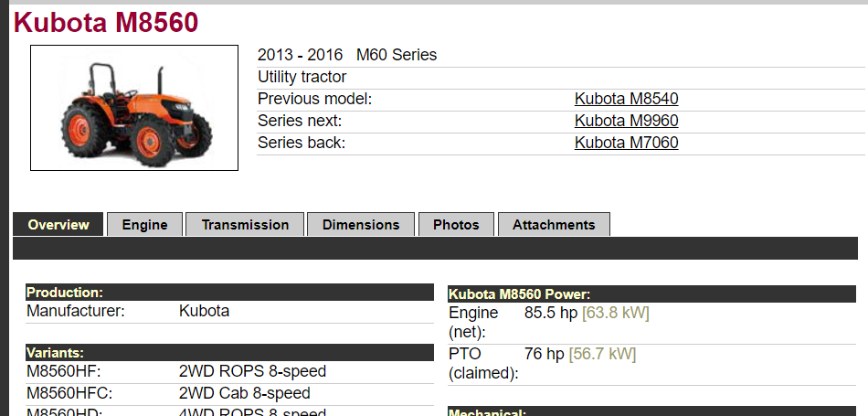Show the Attachments tab
The image size is (868, 416).
554,224
